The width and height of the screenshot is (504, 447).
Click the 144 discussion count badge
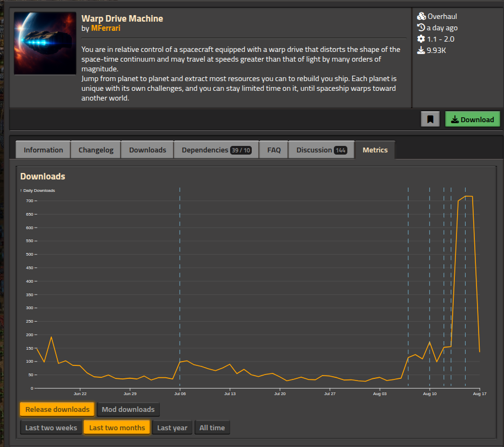tap(340, 150)
